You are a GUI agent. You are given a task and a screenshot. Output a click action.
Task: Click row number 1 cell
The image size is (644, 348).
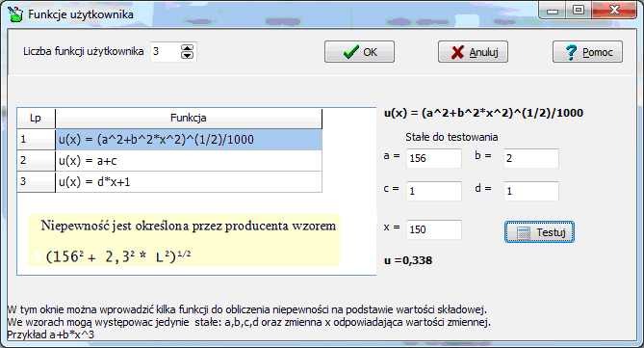36,140
